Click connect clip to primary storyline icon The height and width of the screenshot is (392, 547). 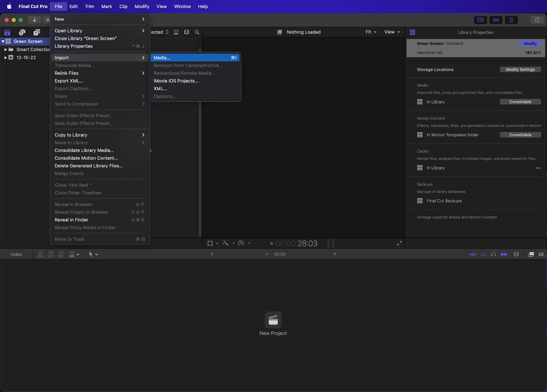pos(40,254)
